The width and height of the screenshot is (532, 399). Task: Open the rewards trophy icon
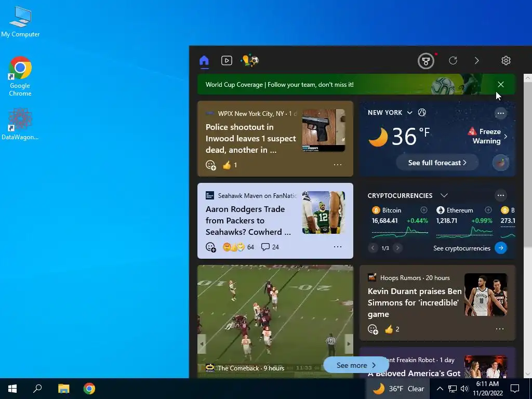pyautogui.click(x=426, y=61)
